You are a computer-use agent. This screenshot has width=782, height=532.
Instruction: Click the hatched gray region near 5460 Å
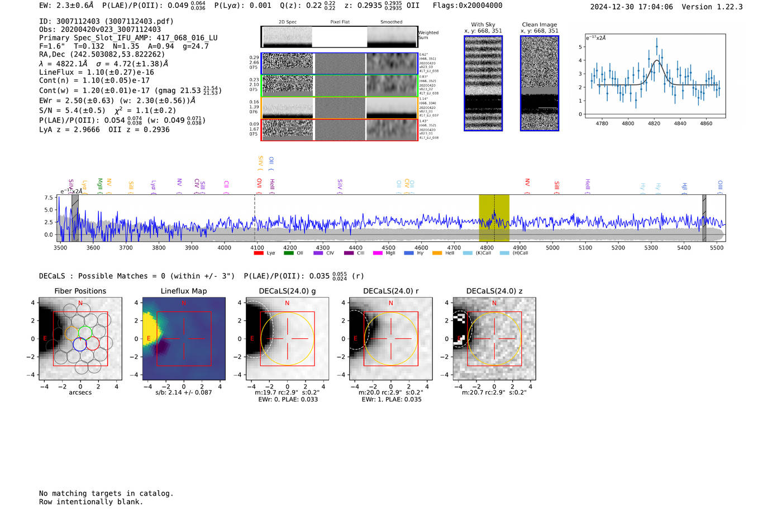click(704, 218)
